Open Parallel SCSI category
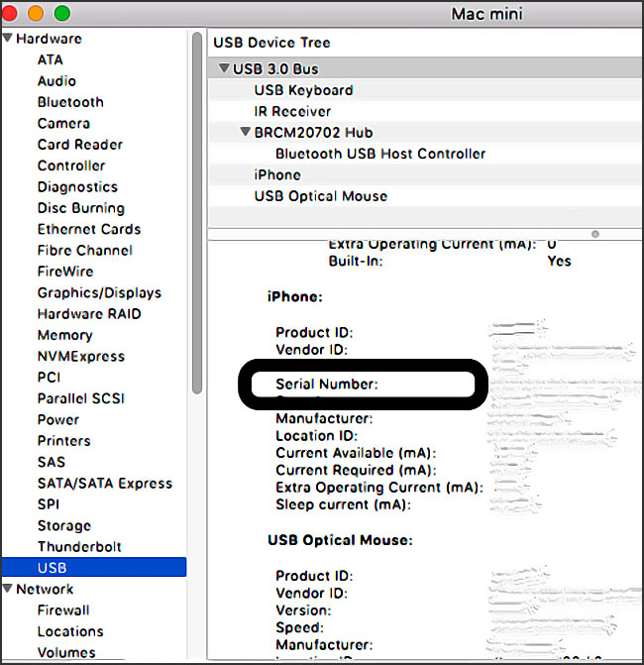The width and height of the screenshot is (644, 665). pos(81,398)
